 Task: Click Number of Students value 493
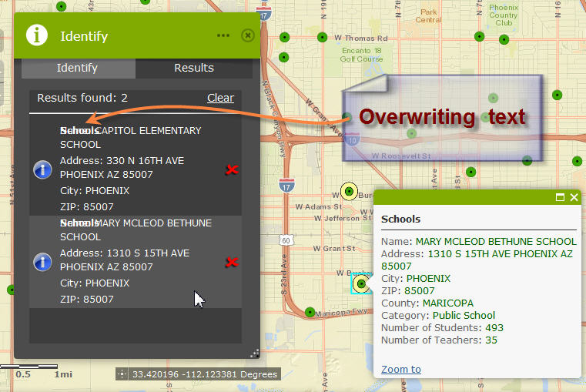click(494, 328)
